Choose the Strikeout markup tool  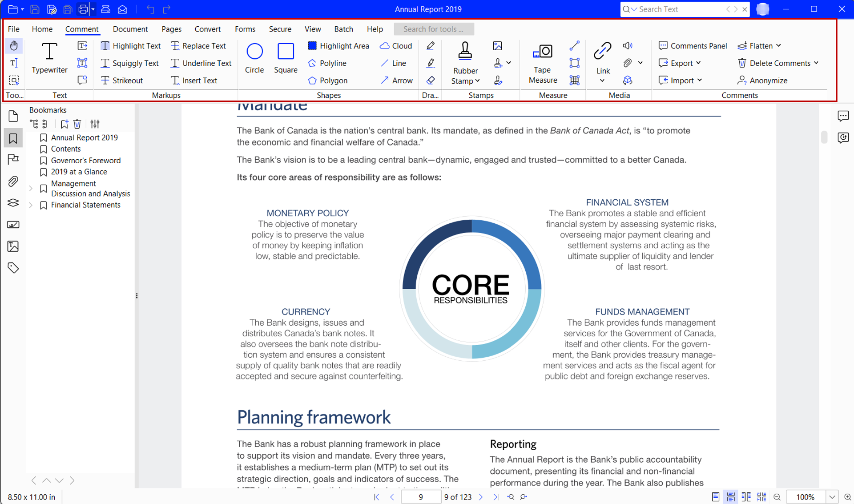(x=122, y=81)
